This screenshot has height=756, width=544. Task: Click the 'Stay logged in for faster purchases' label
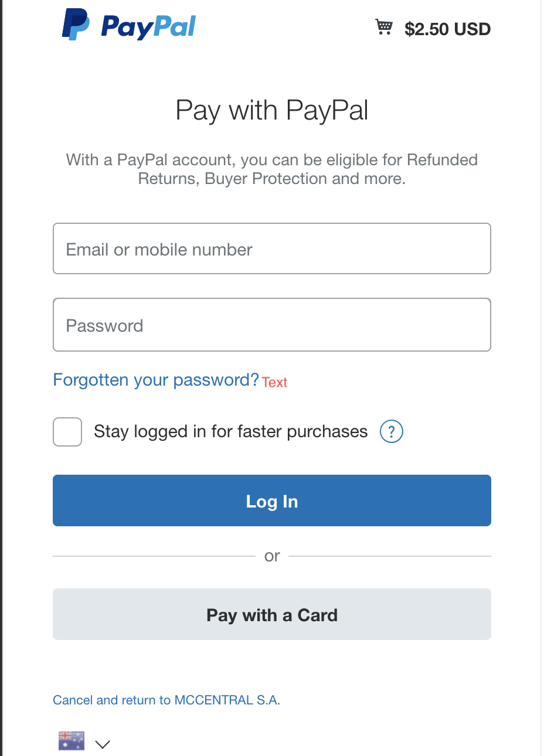(230, 432)
